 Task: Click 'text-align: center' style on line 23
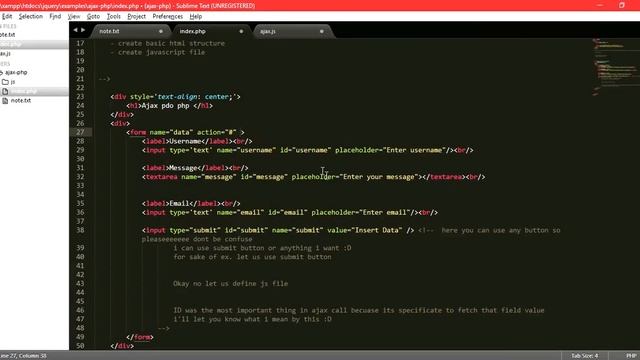[193, 97]
